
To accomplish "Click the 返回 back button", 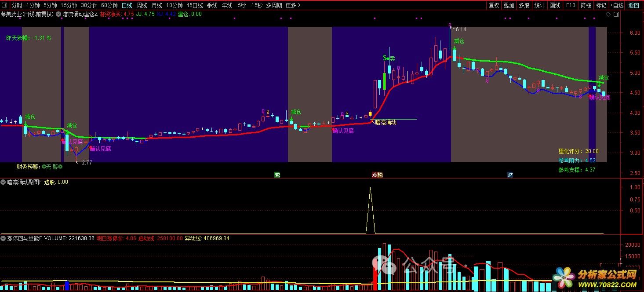I will click(634, 5).
